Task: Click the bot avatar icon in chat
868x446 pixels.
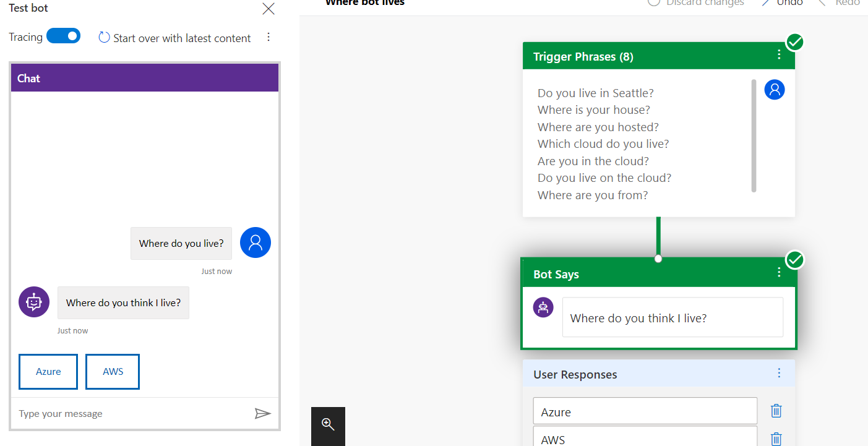Action: [34, 302]
